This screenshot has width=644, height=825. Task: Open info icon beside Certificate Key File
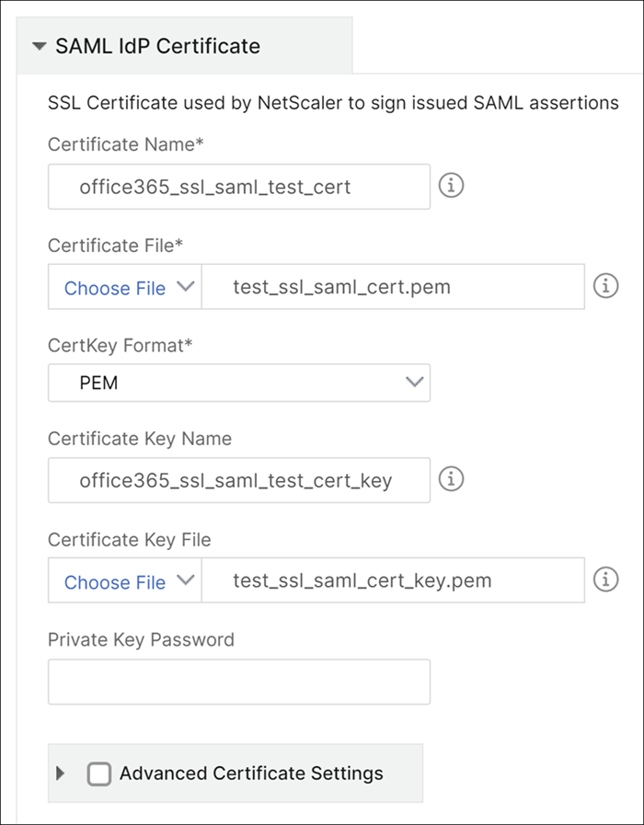click(x=605, y=579)
